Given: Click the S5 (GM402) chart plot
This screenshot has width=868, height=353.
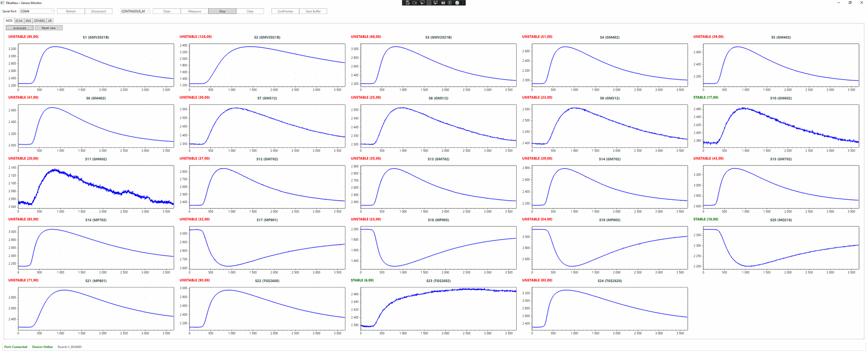Looking at the screenshot, I should pos(781,65).
